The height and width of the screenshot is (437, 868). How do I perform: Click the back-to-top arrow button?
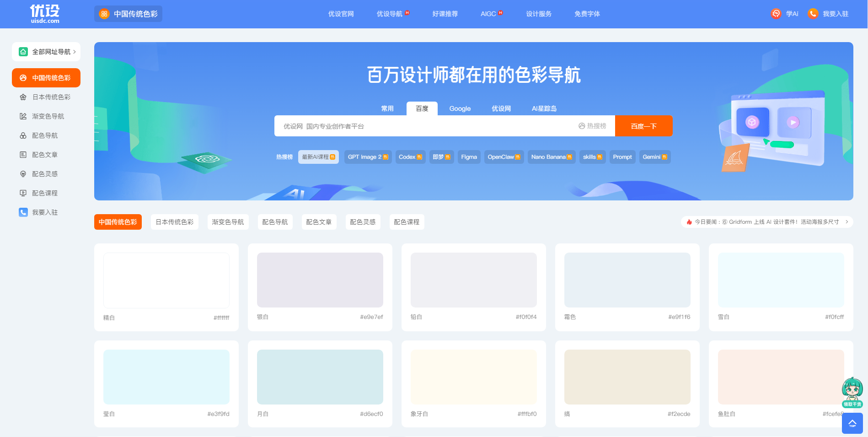pos(852,423)
